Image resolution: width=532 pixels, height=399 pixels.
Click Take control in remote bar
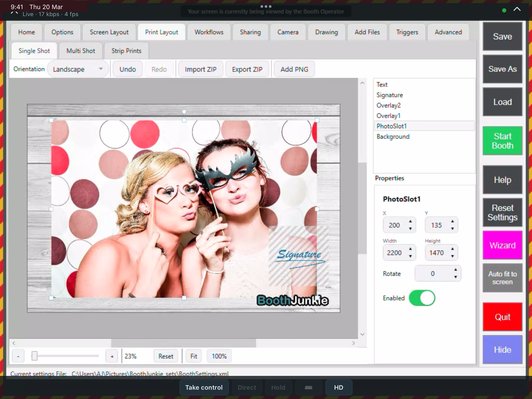tap(204, 387)
